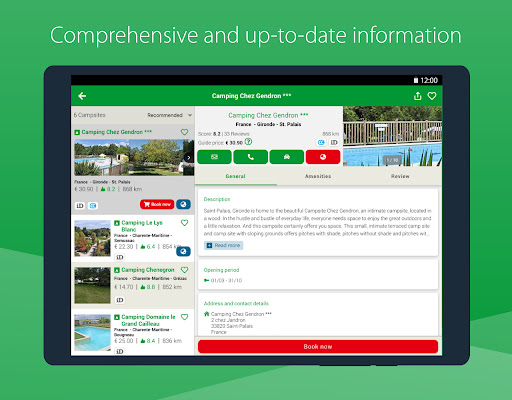This screenshot has width=512, height=400.
Task: Switch to the Review tab
Action: pos(400,176)
